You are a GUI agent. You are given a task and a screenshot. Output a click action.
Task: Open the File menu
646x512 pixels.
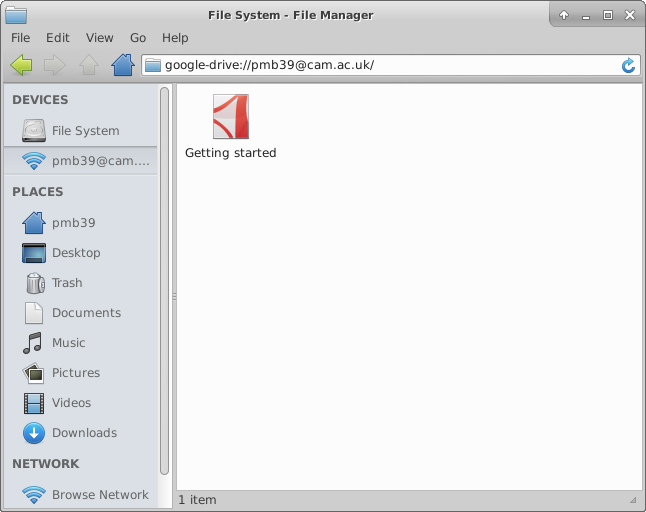point(20,38)
